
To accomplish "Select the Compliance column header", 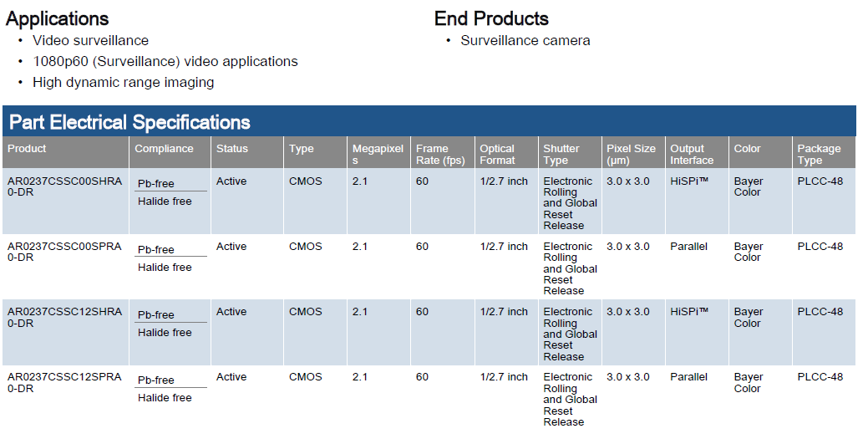I will pos(164,149).
